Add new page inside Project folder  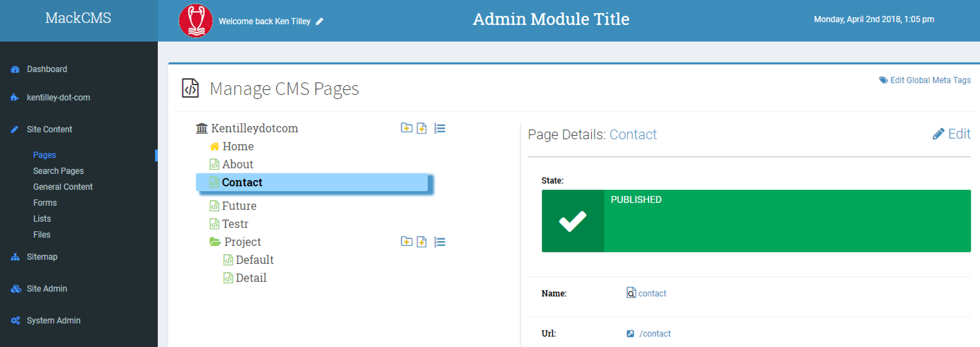(421, 241)
